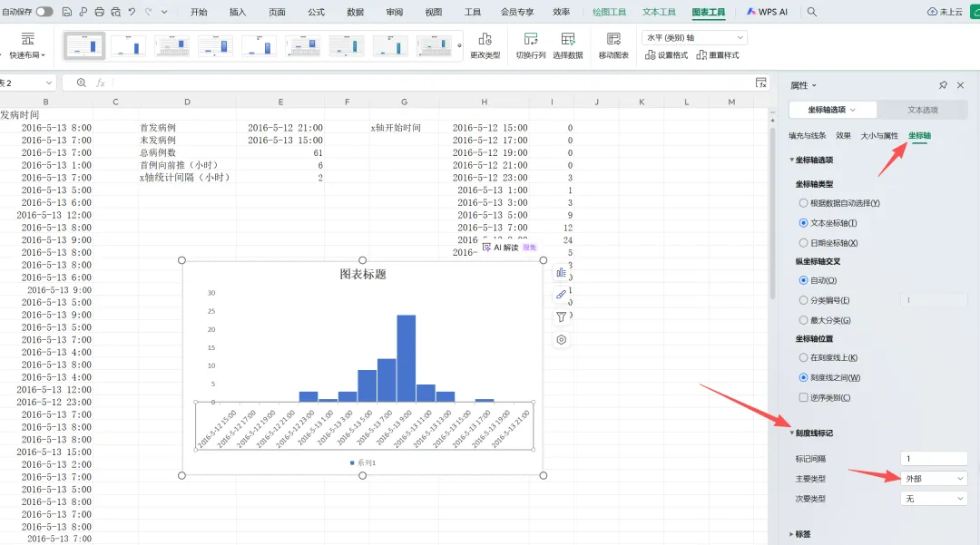Viewport: 980px width, 545px height.
Task: Open the 主要类型 dropdown showing 外部
Action: pyautogui.click(x=934, y=479)
